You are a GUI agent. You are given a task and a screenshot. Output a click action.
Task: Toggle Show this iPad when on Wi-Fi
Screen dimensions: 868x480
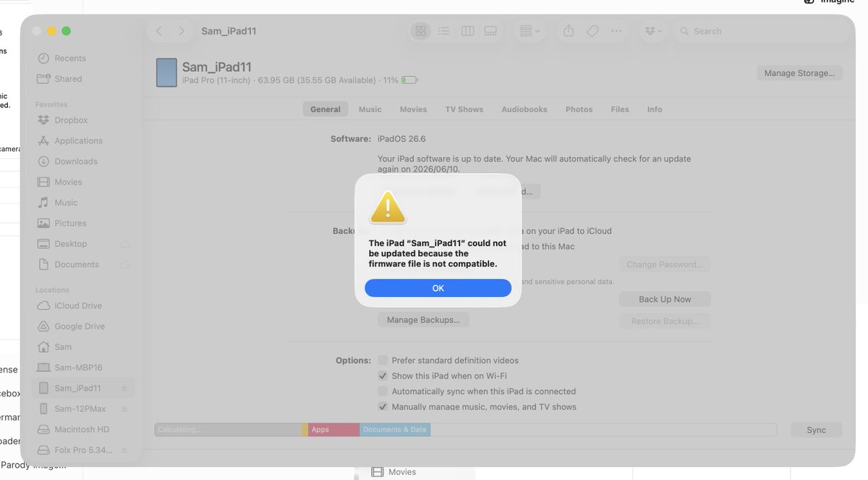pyautogui.click(x=383, y=376)
